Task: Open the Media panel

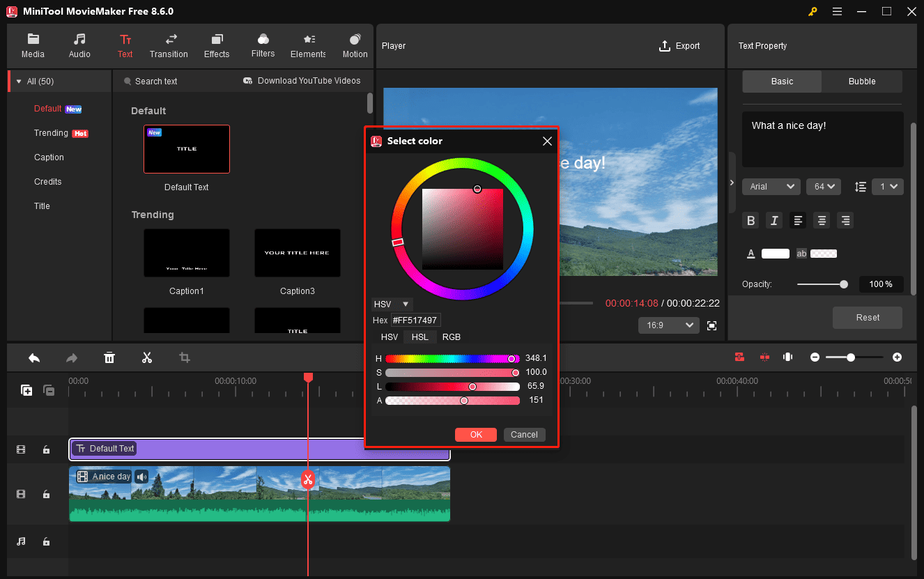Action: [x=33, y=46]
